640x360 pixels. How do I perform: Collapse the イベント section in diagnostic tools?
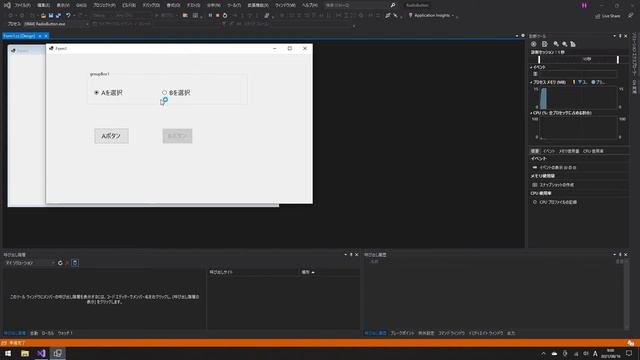point(531,67)
